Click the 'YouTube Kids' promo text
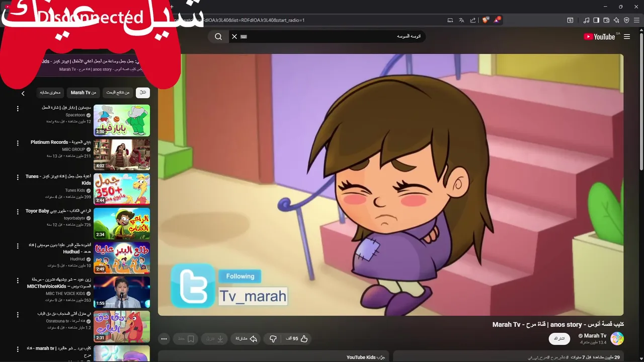This screenshot has width=644, height=362. [361, 357]
